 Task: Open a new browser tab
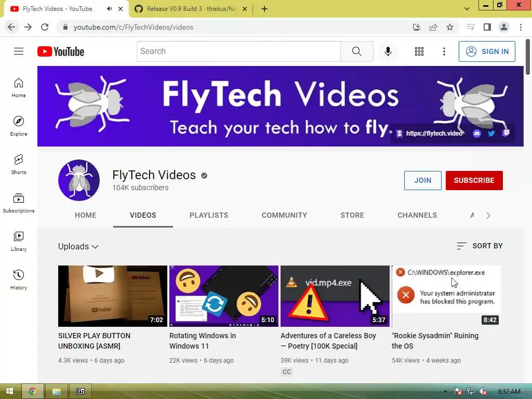coord(264,9)
